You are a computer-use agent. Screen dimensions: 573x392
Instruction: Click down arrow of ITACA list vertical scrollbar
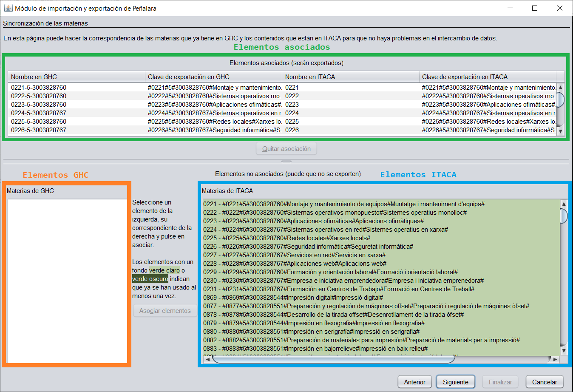pyautogui.click(x=564, y=351)
